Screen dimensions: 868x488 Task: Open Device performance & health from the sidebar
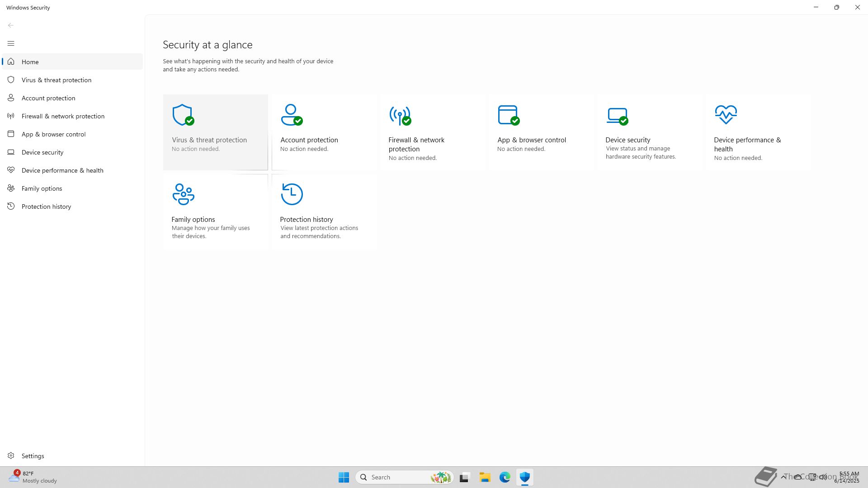(62, 170)
